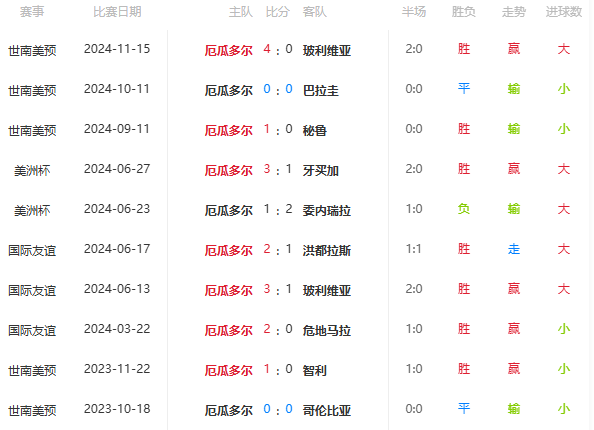
Task: Select the 半场 column header
Action: (414, 12)
